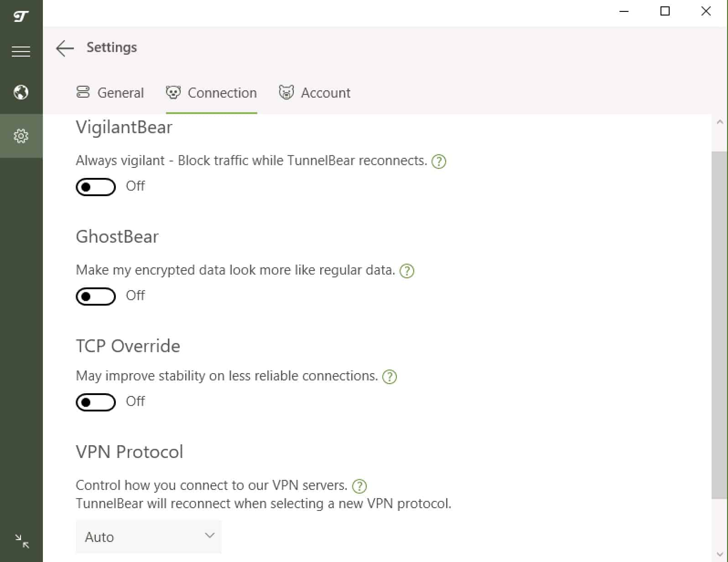Select the gear settings icon in sidebar

(21, 136)
